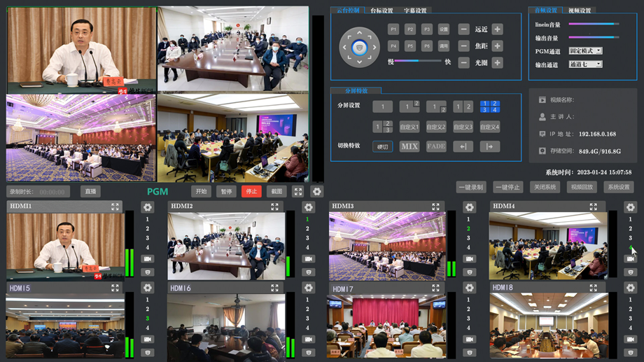Click the plus button for 焦距 zoom
The width and height of the screenshot is (644, 362).
click(497, 46)
